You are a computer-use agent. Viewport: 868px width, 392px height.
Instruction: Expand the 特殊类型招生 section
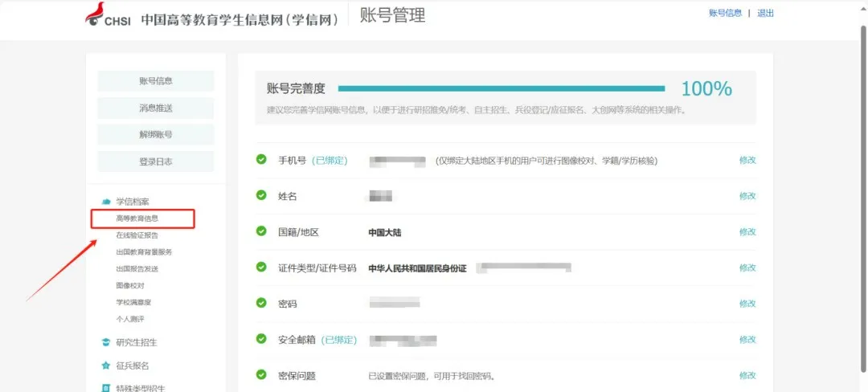pos(141,388)
